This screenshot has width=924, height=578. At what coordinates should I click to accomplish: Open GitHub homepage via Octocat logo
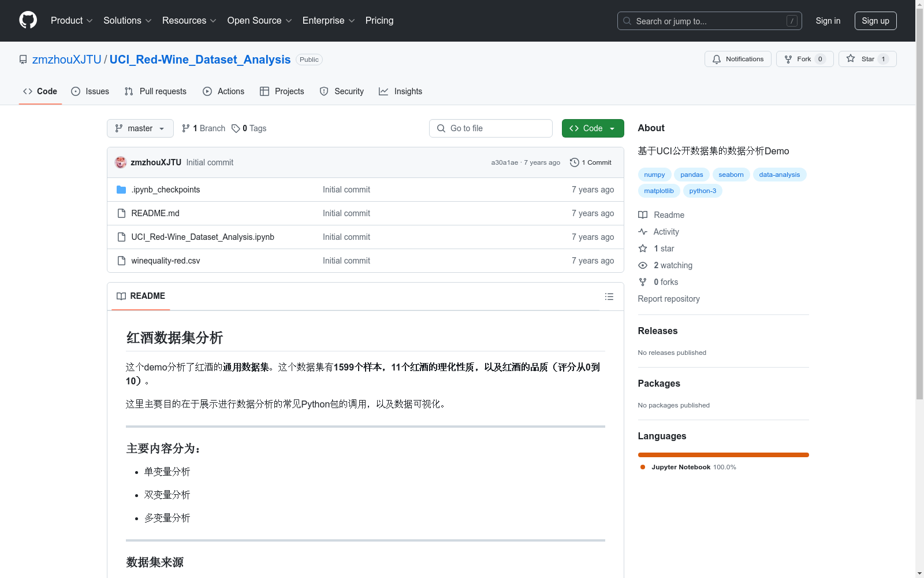[x=28, y=20]
